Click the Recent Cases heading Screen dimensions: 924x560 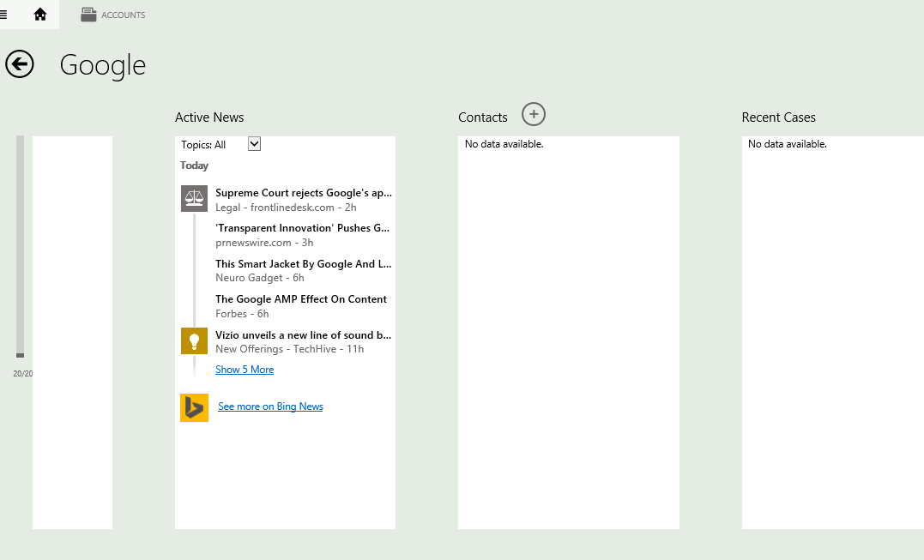tap(778, 117)
